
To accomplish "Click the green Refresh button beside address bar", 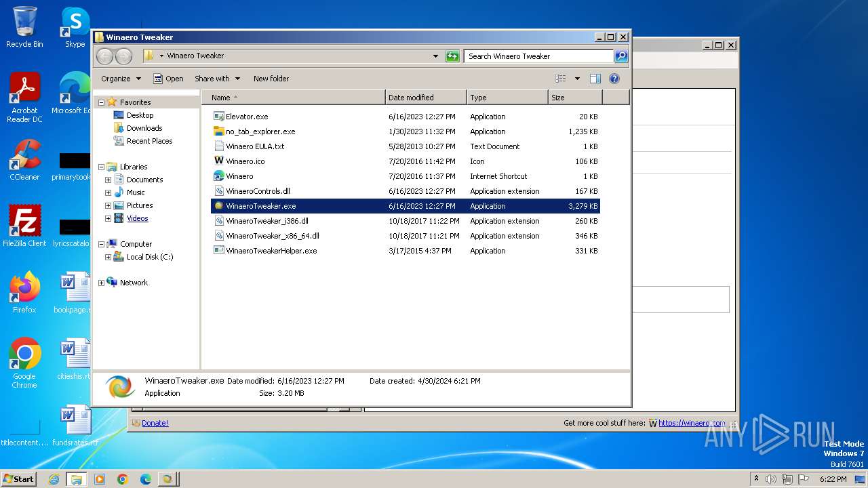I will [x=452, y=56].
